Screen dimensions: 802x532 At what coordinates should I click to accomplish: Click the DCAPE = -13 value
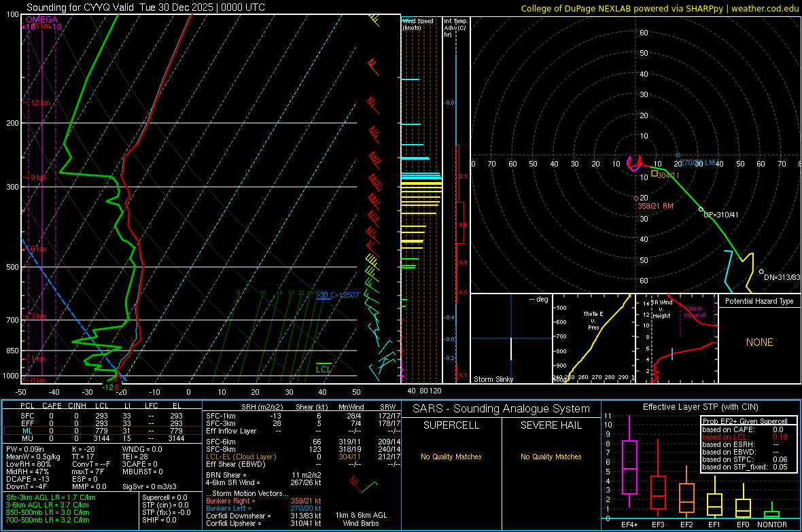pyautogui.click(x=28, y=479)
